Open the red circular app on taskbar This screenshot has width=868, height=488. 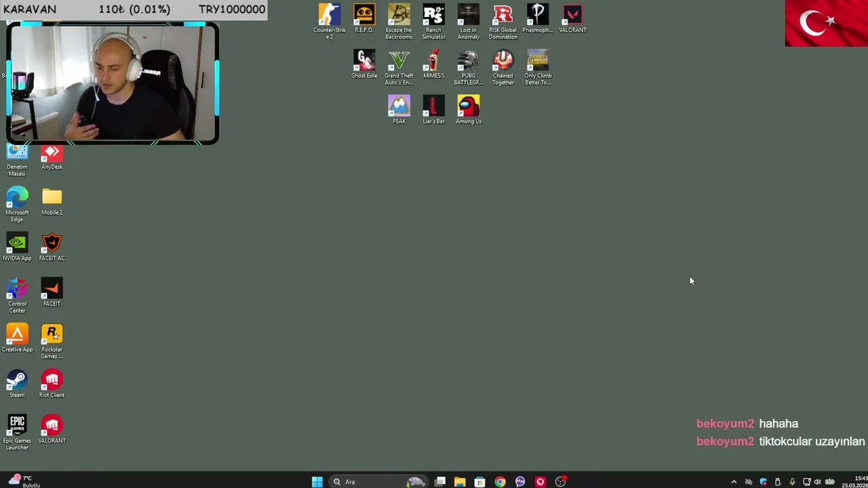click(x=540, y=482)
